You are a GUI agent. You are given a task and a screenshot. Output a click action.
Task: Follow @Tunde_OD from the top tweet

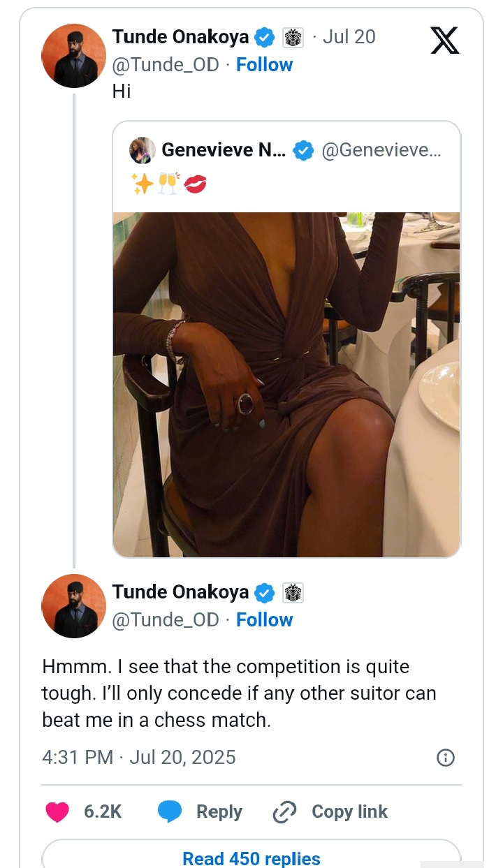tap(264, 65)
